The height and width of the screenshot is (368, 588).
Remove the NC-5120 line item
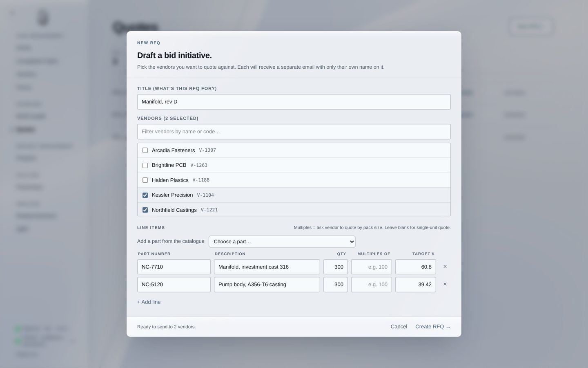pos(445,284)
